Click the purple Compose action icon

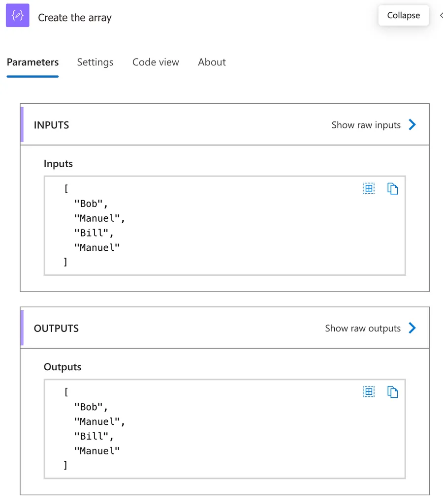tap(18, 16)
